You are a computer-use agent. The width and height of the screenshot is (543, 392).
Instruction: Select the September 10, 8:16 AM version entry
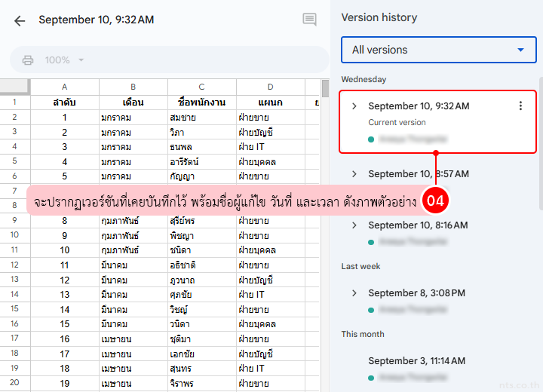[417, 225]
